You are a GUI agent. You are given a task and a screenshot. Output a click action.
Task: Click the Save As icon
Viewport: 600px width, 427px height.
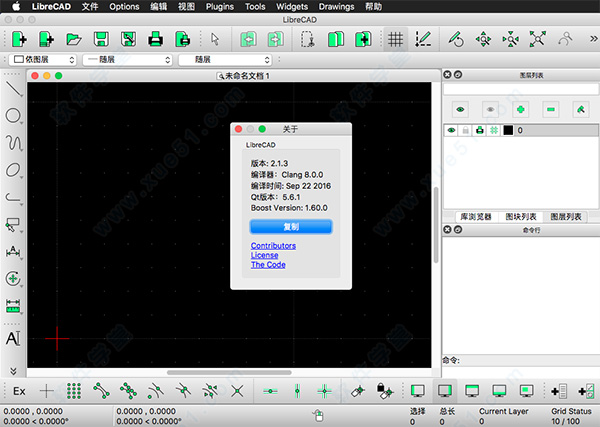pos(128,39)
